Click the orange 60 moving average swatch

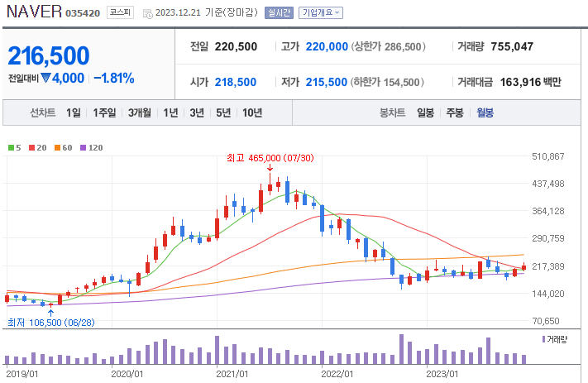pyautogui.click(x=57, y=148)
